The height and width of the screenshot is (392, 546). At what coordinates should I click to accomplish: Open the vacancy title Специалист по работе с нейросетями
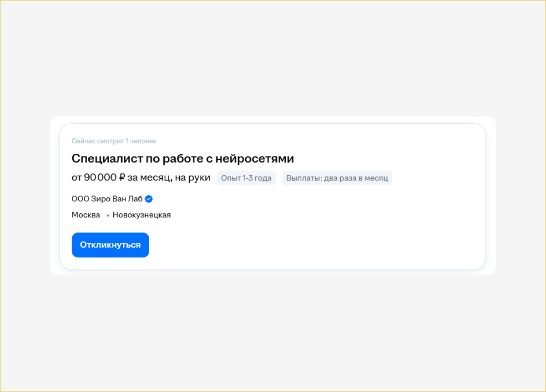click(x=183, y=159)
